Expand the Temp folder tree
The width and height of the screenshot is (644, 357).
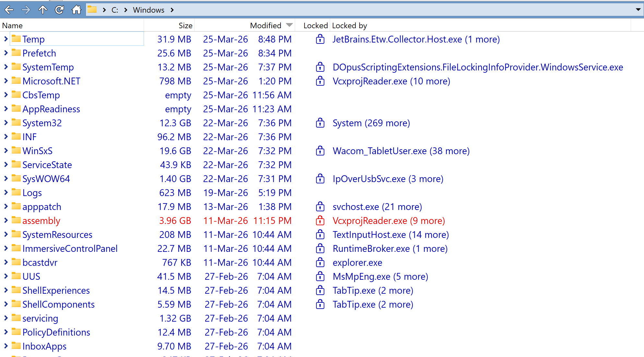[x=6, y=39]
